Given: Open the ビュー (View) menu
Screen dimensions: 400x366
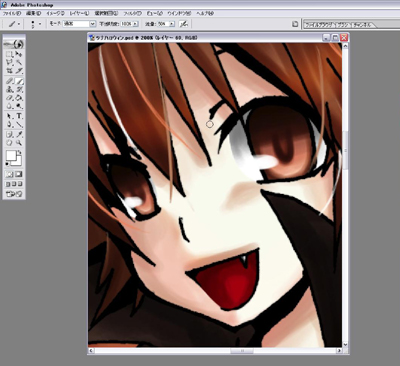Looking at the screenshot, I should coord(154,13).
